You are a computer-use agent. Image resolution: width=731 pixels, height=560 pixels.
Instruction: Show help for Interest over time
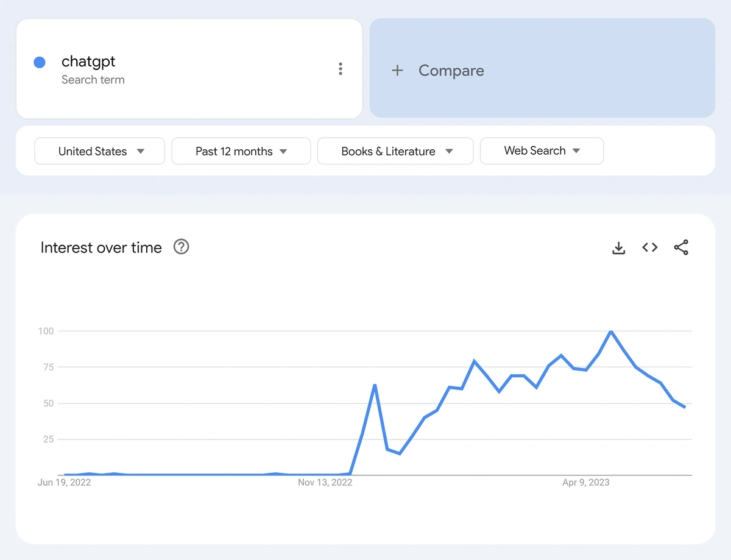tap(182, 247)
